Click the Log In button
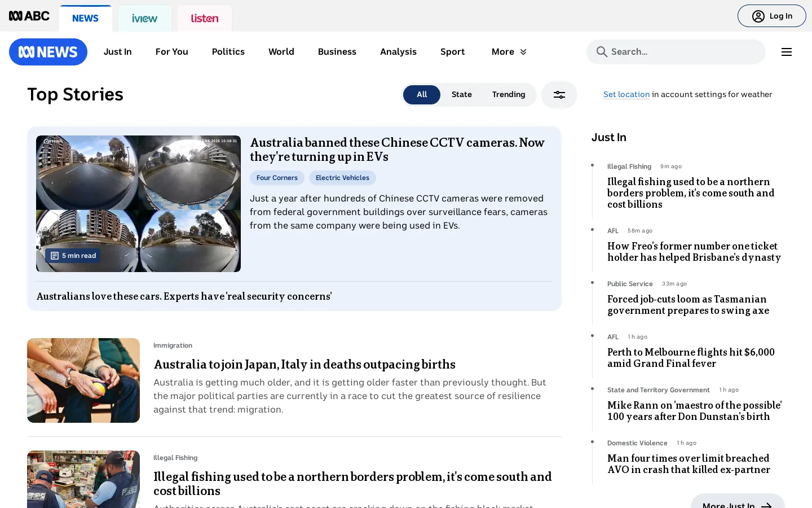 tap(771, 16)
